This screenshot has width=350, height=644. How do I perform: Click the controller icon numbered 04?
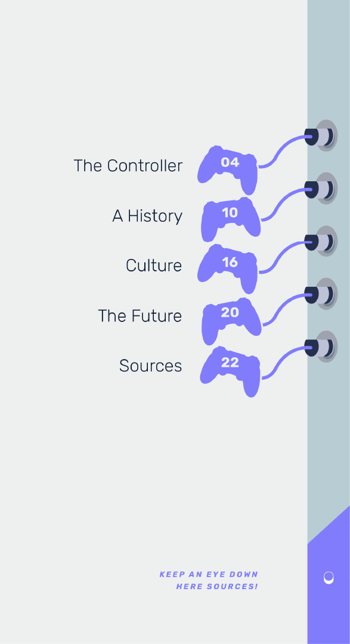tap(228, 169)
